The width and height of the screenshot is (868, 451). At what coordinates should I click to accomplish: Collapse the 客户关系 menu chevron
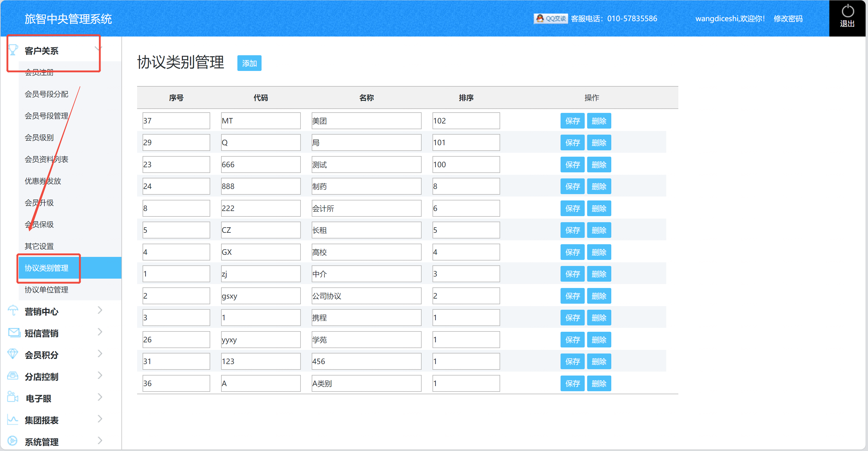pyautogui.click(x=98, y=49)
